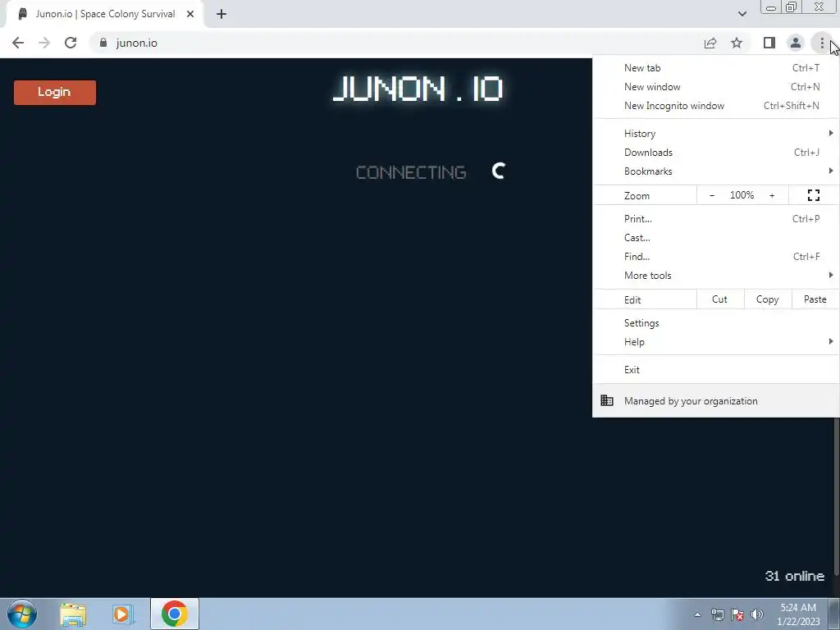Viewport: 840px width, 630px height.
Task: Expand the Bookmarks submenu
Action: tap(715, 171)
